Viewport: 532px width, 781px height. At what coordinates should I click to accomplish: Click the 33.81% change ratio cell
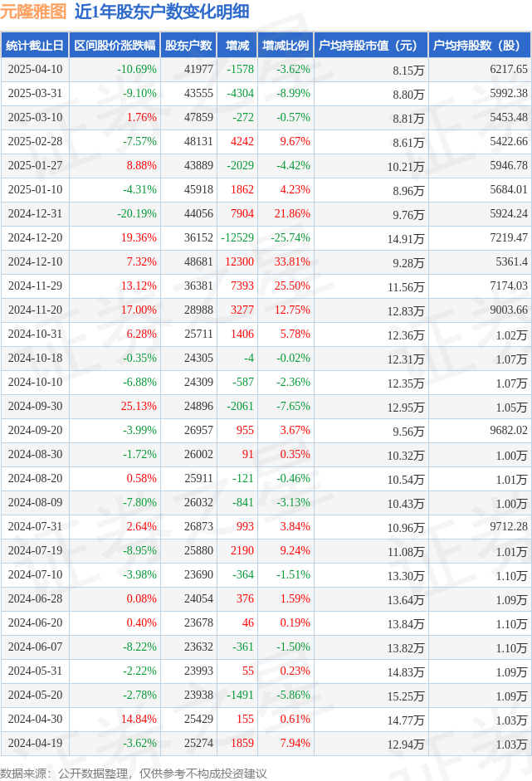click(292, 261)
